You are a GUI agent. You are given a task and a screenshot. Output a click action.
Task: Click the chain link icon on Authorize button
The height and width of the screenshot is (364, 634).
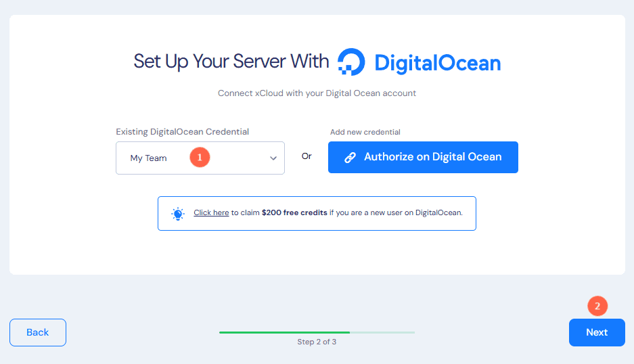coord(350,158)
